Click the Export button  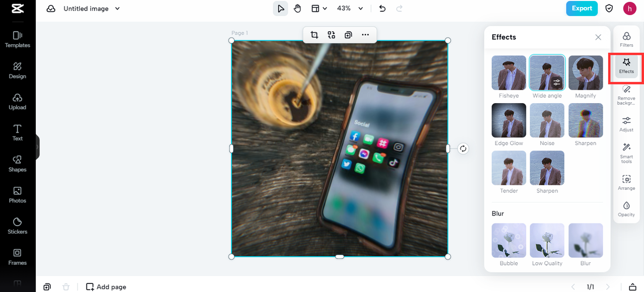[x=582, y=9]
